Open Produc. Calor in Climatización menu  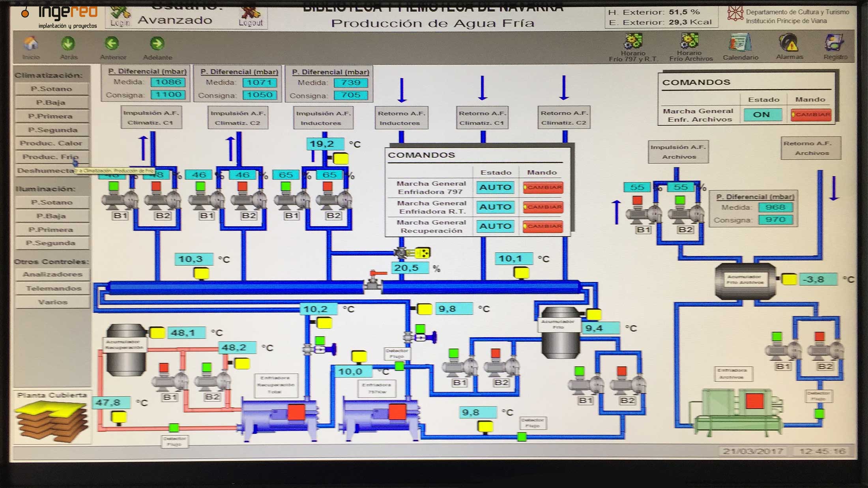coord(51,143)
